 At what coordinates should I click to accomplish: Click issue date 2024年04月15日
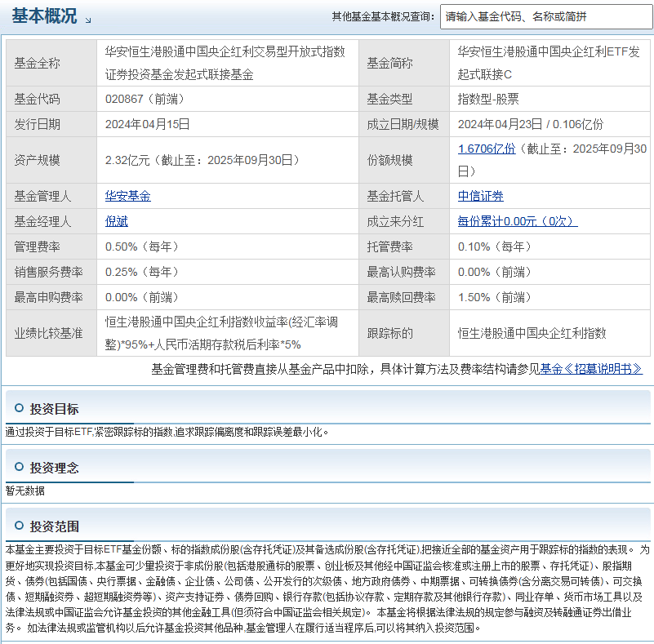tap(147, 124)
